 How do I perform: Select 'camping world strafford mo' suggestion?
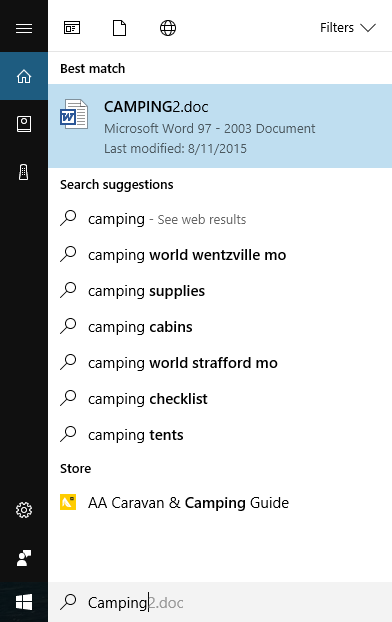pos(220,363)
